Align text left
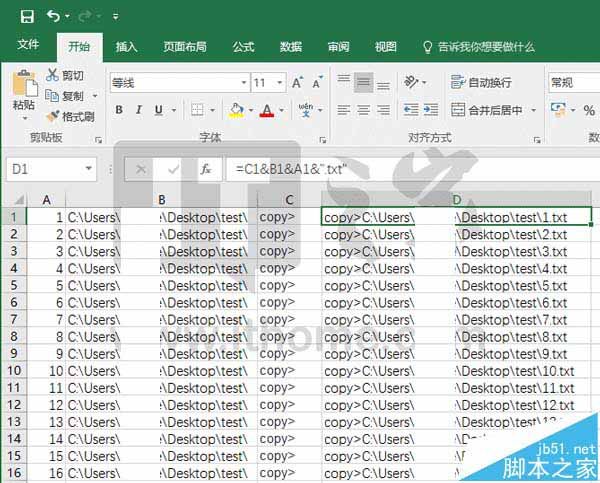The height and width of the screenshot is (483, 600). [344, 110]
